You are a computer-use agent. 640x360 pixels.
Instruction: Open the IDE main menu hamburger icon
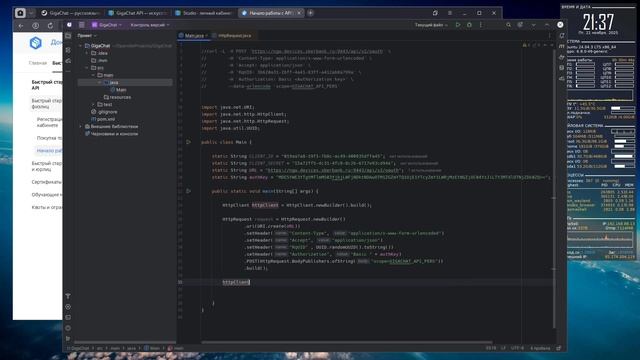82,25
